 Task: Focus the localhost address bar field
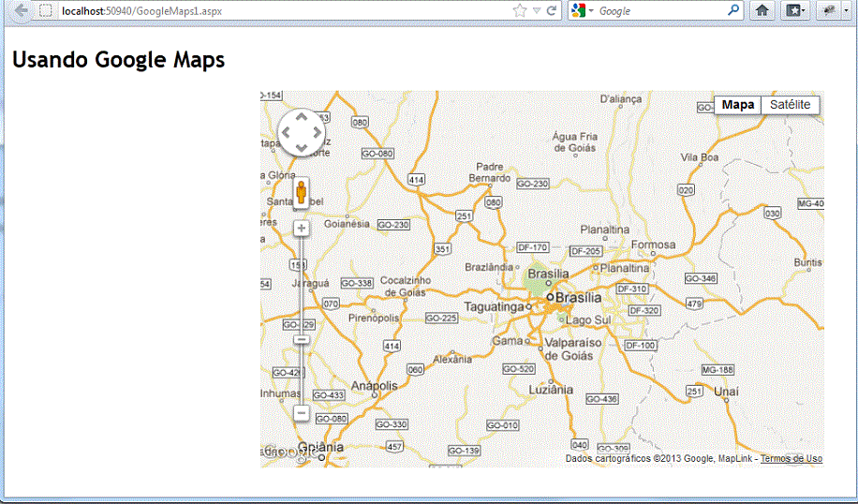point(281,11)
